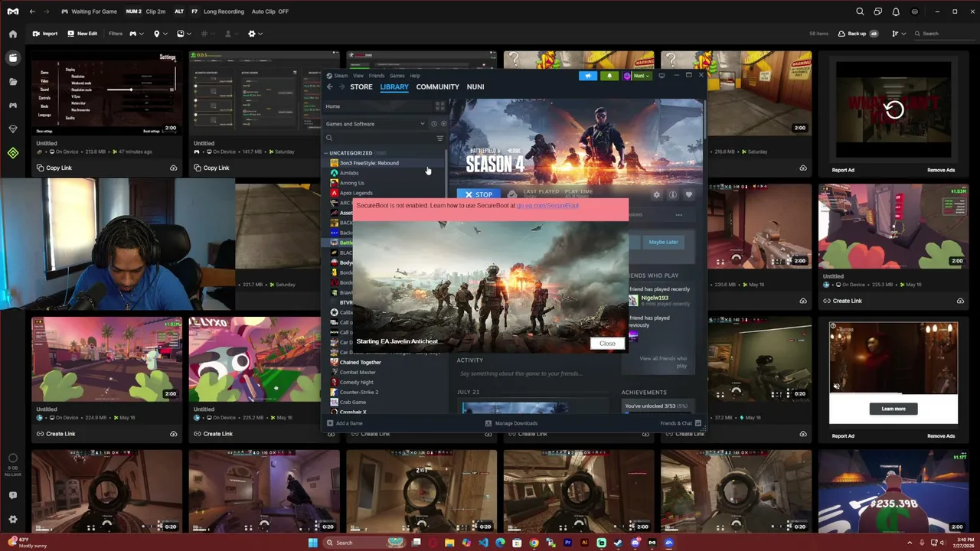980x551 pixels.
Task: Favorite Battlefield with the heart icon
Action: coord(688,194)
